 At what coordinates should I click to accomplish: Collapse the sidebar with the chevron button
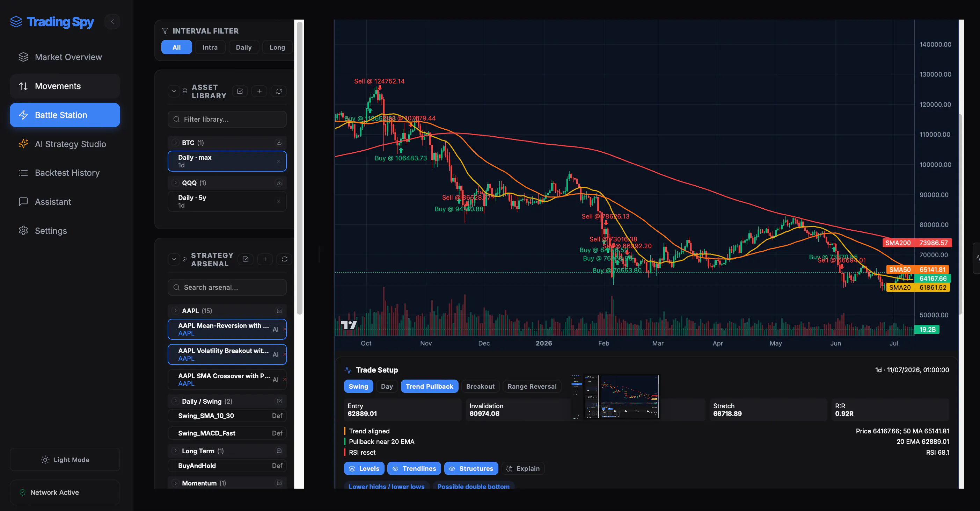112,22
